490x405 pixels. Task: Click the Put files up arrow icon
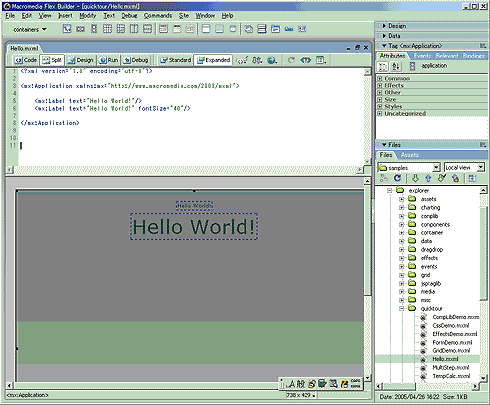click(x=428, y=178)
